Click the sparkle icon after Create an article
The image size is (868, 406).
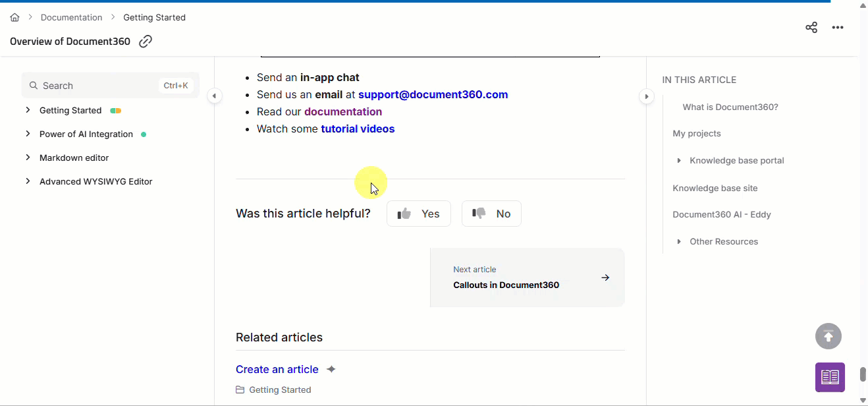coord(331,369)
